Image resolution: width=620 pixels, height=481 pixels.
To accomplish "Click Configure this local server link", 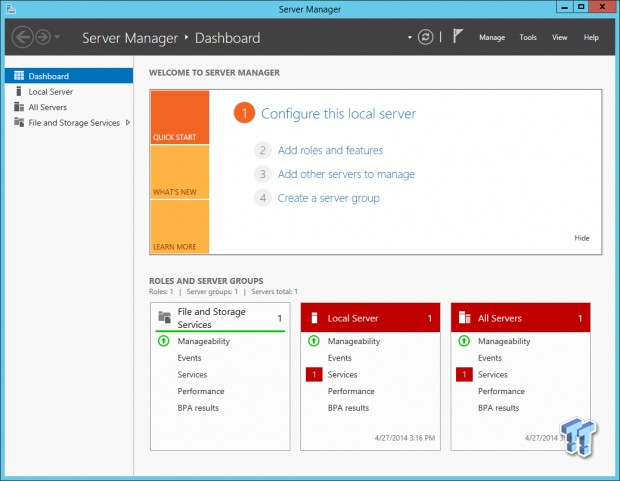I will (338, 114).
